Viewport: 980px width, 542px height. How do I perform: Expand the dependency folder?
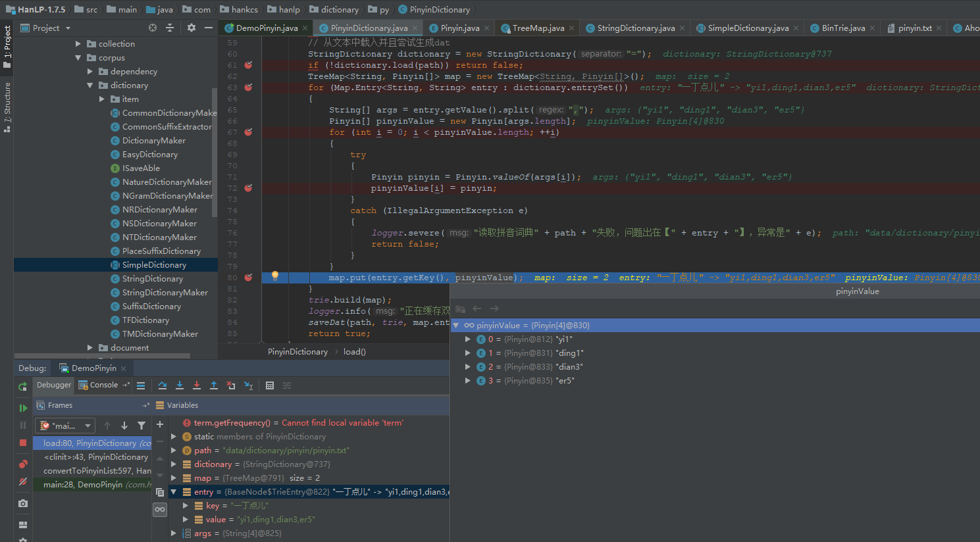tap(90, 72)
